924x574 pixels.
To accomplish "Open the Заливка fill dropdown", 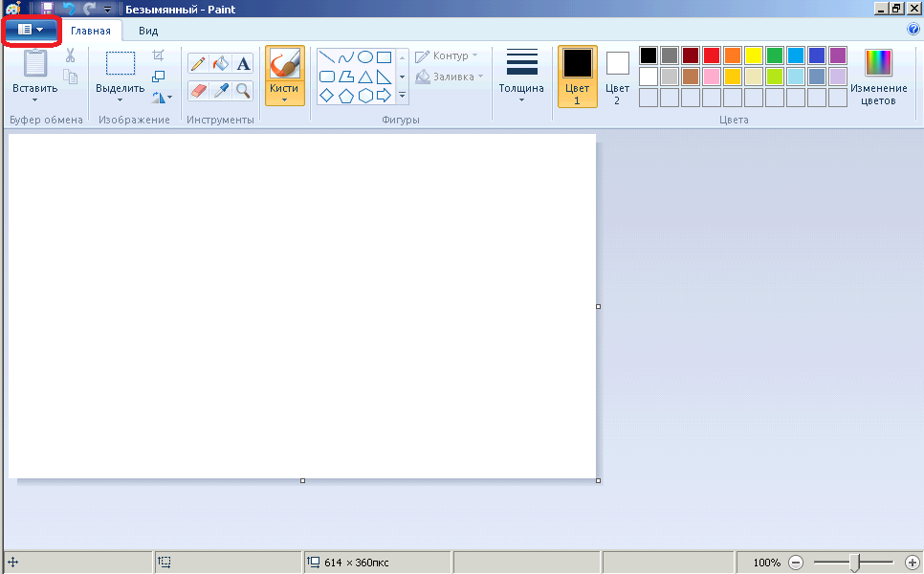I will [449, 77].
